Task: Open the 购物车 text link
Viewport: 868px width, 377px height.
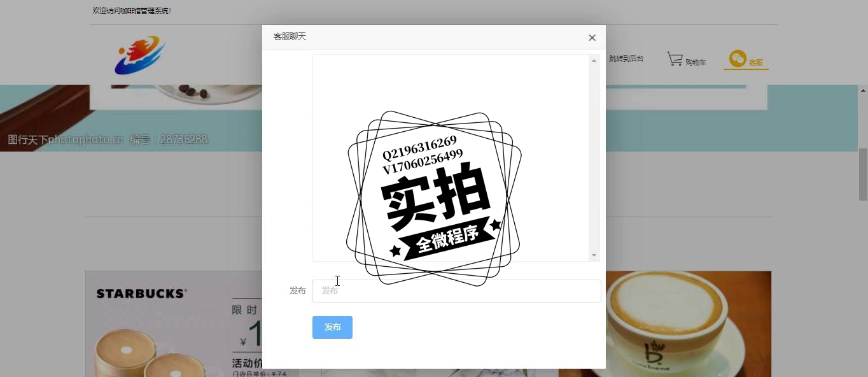Action: tap(696, 62)
